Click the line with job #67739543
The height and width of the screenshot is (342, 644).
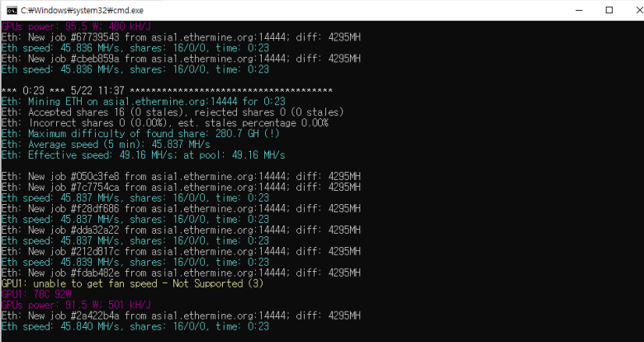[x=181, y=37]
